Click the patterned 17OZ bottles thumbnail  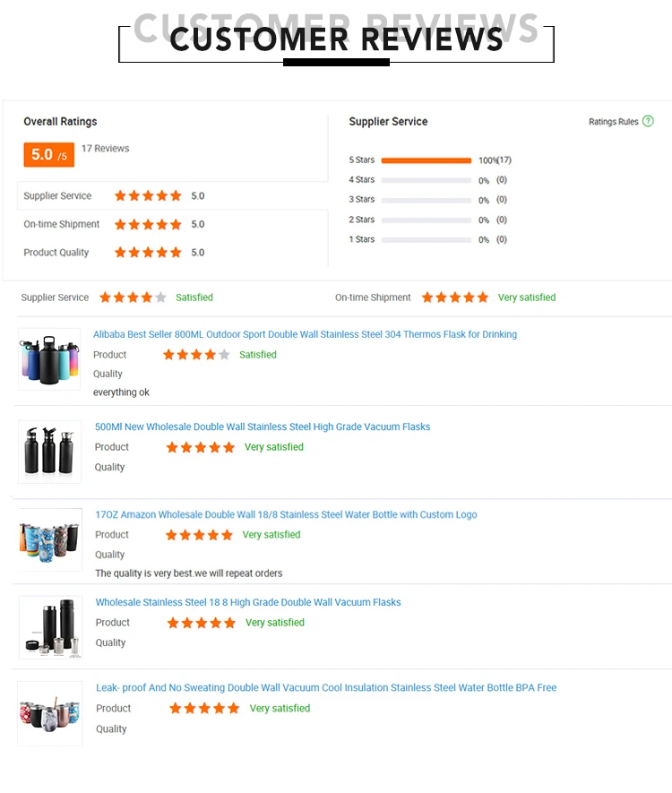point(50,539)
